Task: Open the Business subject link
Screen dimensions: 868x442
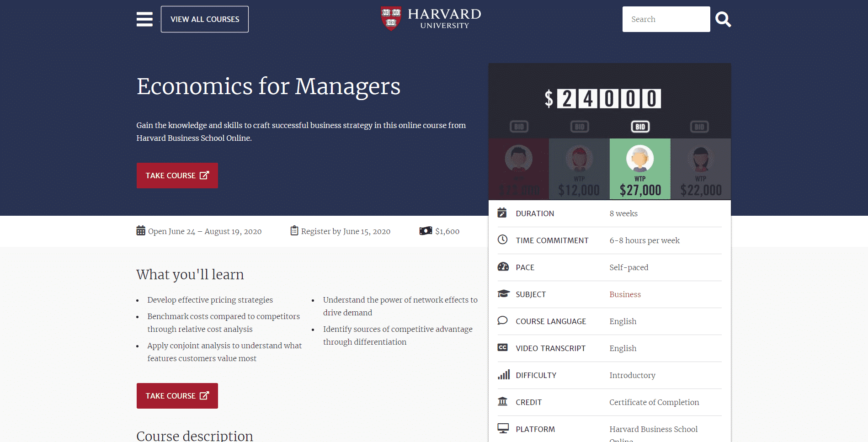Action: pyautogui.click(x=625, y=294)
